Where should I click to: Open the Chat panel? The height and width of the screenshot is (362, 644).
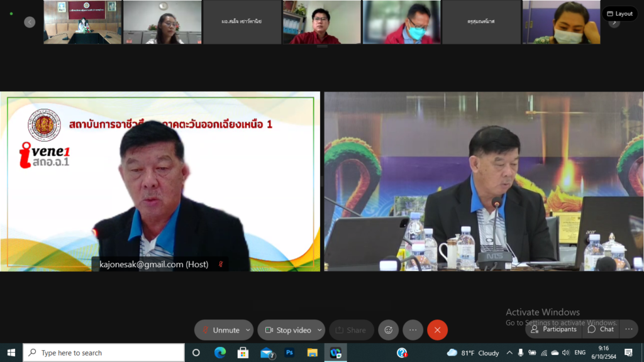tap(601, 329)
